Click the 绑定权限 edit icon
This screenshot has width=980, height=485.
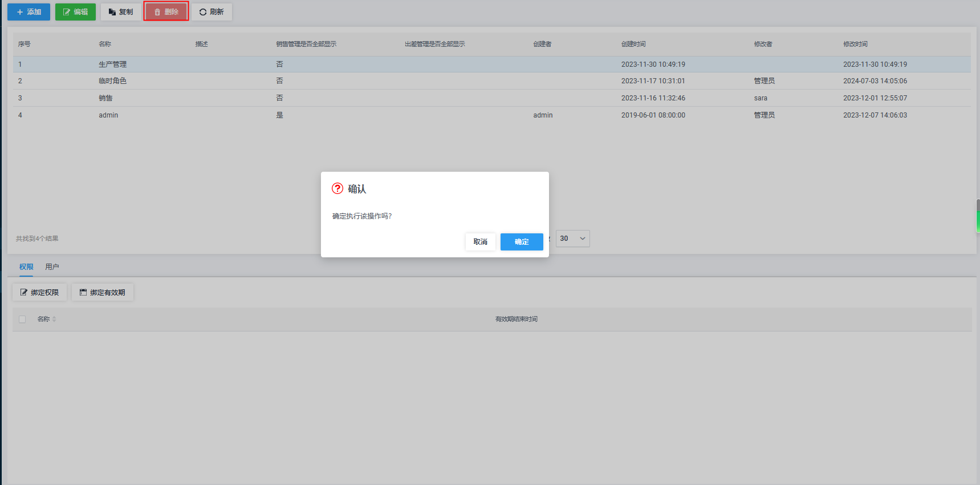[24, 292]
